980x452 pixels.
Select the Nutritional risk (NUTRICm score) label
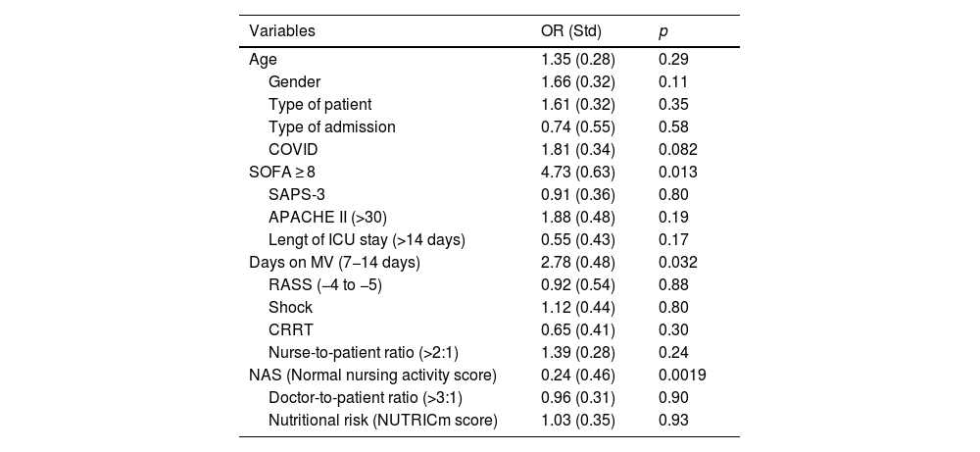(382, 420)
